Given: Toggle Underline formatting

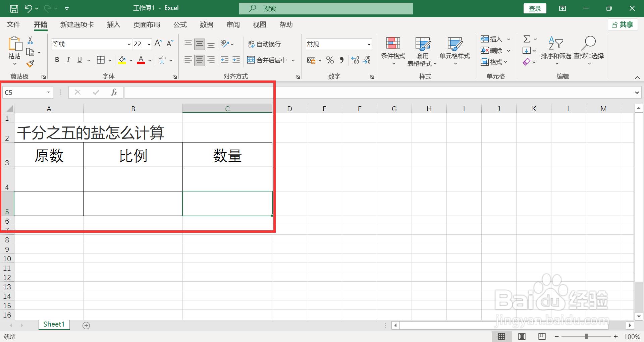Looking at the screenshot, I should [79, 60].
